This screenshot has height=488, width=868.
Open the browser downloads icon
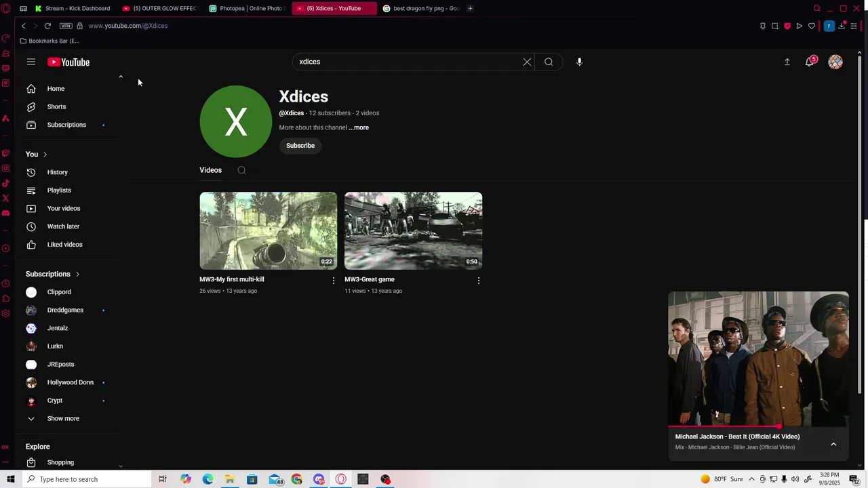[842, 26]
